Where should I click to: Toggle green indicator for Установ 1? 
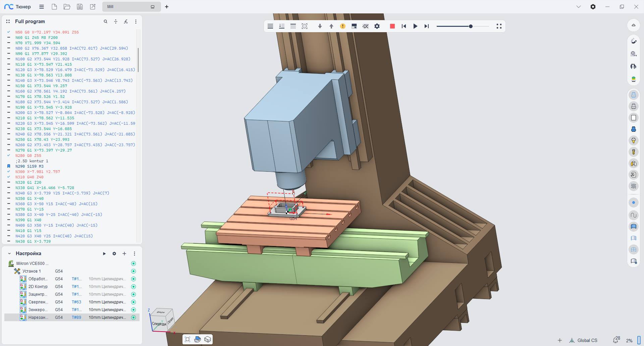coord(133,271)
